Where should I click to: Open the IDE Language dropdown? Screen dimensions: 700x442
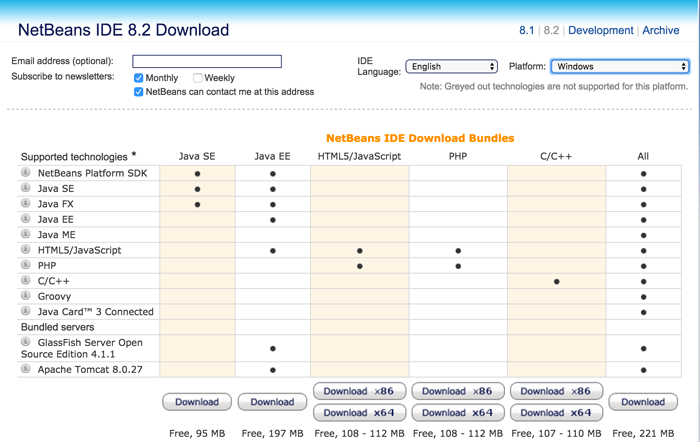pyautogui.click(x=451, y=67)
